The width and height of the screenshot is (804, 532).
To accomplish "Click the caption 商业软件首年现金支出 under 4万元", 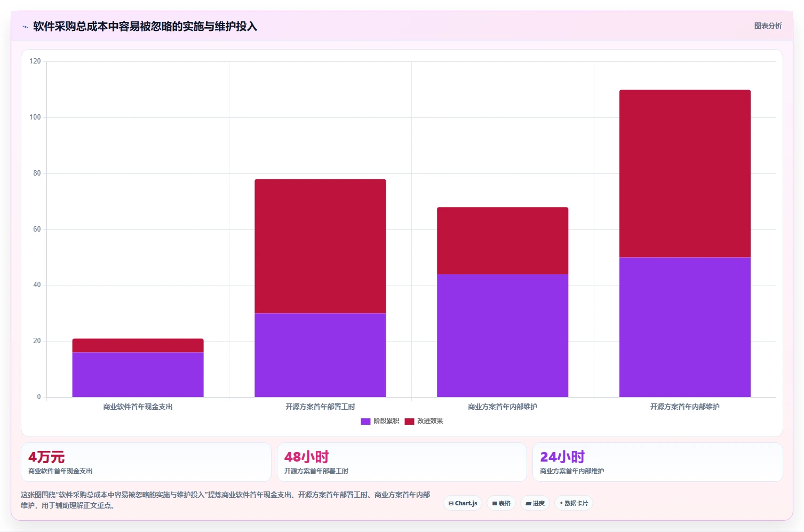I will click(60, 471).
